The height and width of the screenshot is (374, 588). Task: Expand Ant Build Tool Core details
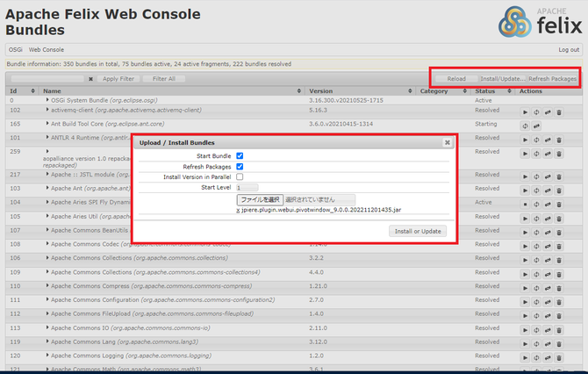(x=47, y=124)
